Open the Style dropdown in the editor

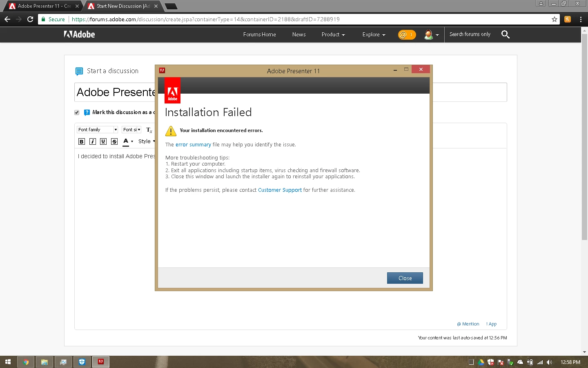146,141
